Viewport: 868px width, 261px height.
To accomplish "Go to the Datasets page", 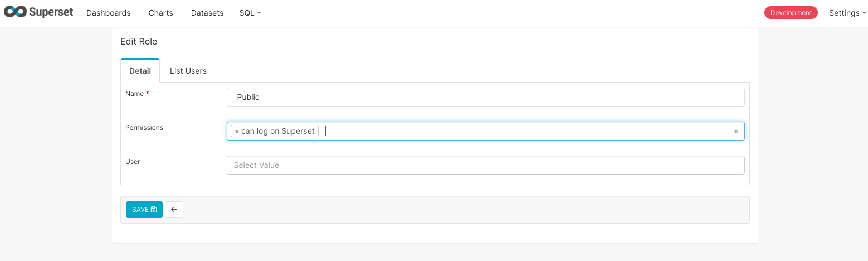I will [207, 13].
